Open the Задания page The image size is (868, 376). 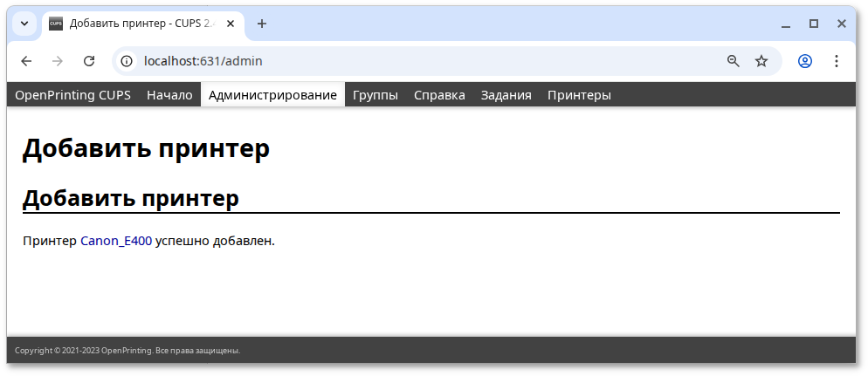pyautogui.click(x=506, y=95)
